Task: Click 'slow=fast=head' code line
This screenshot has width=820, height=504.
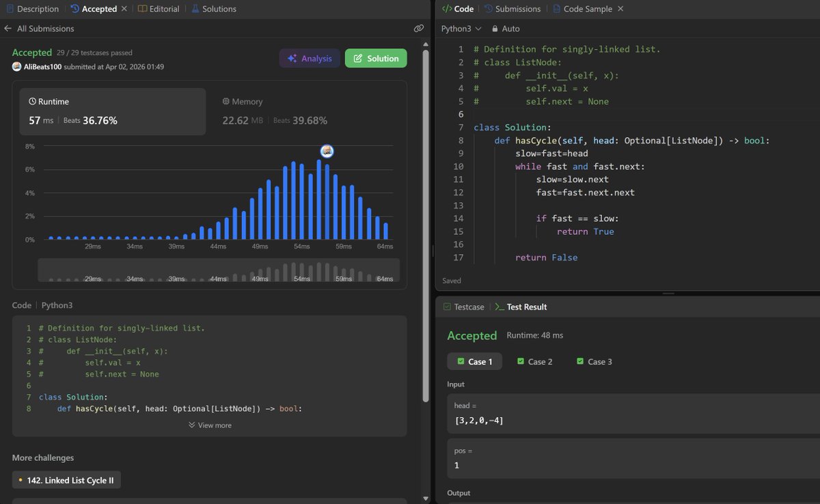Action: (551, 154)
